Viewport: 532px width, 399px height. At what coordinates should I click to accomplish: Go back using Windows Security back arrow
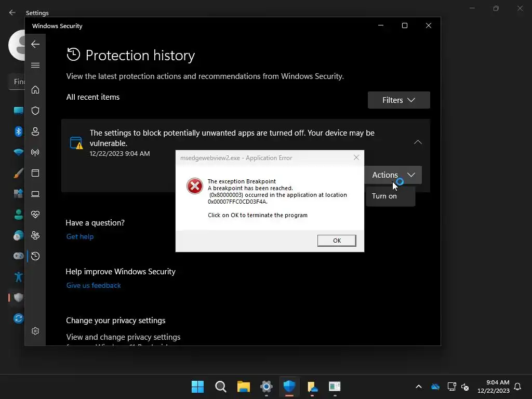pos(35,44)
